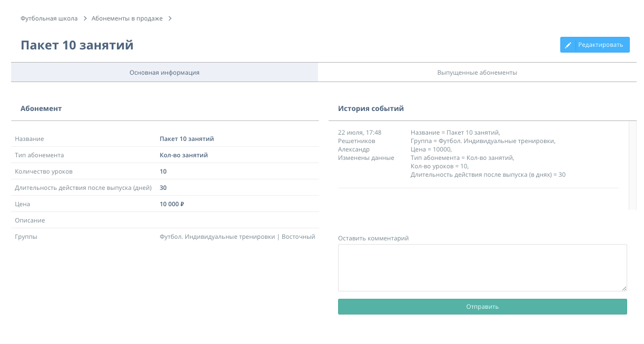The width and height of the screenshot is (644, 344).
Task: Select the Группы value Футбол. Индивидуальные тренировки
Action: tap(217, 237)
